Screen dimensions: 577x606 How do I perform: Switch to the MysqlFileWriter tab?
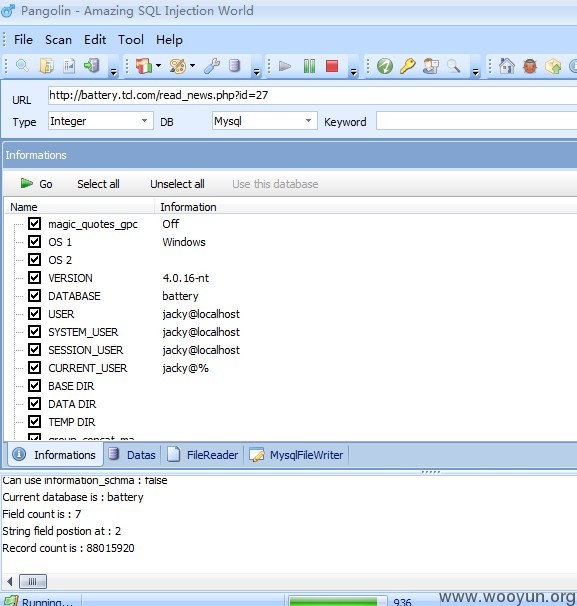[x=296, y=454]
